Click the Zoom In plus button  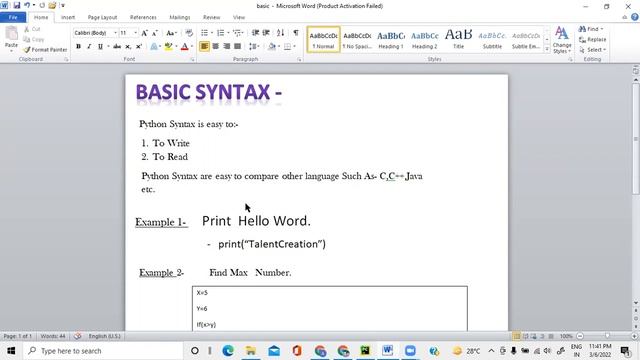click(x=634, y=336)
